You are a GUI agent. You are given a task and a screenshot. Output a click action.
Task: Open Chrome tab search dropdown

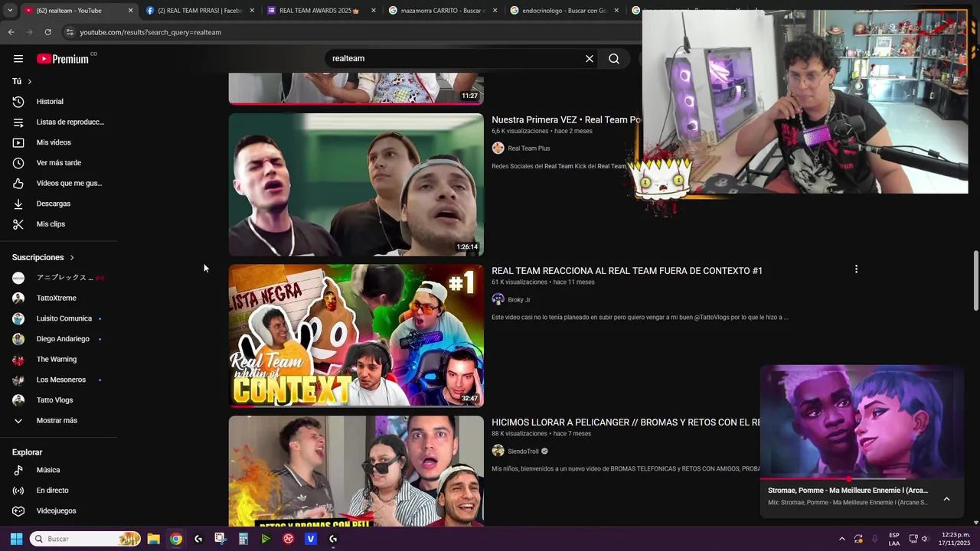tap(10, 11)
